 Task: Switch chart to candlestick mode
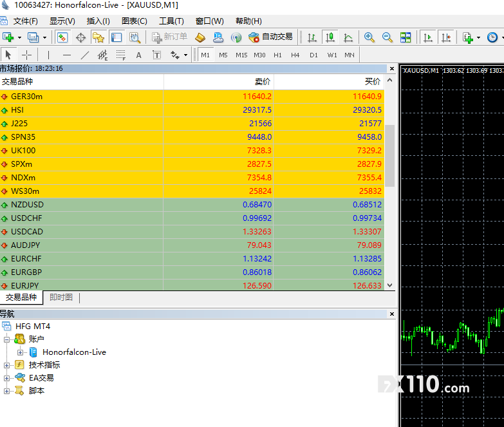[330, 37]
